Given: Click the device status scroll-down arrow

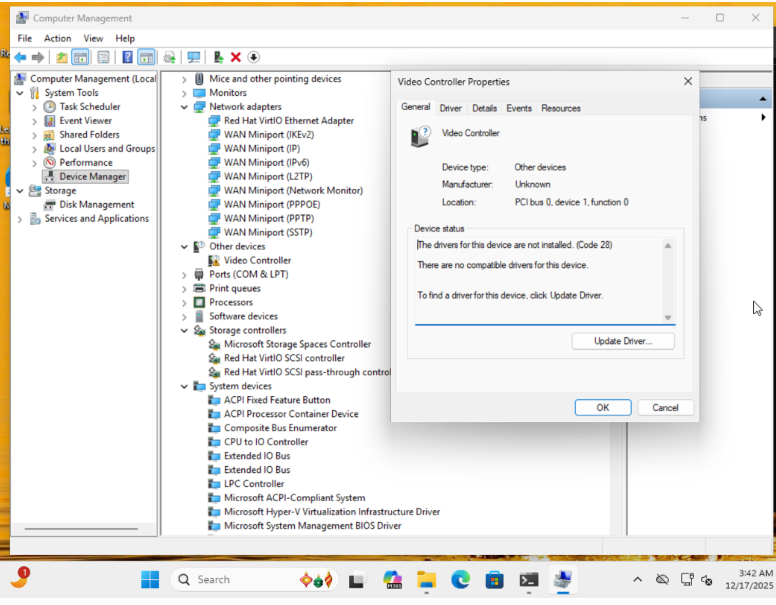Looking at the screenshot, I should pyautogui.click(x=668, y=318).
